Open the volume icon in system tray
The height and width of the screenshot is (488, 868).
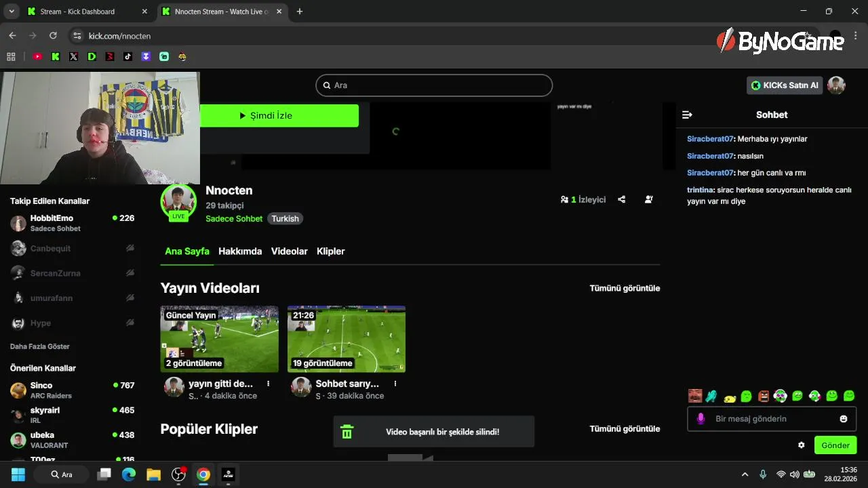pyautogui.click(x=795, y=474)
